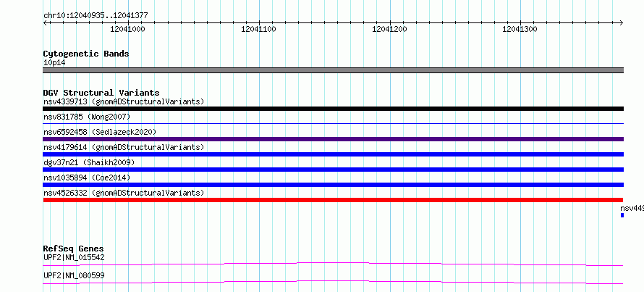Screen dimensions: 644x292
Task: Select the purple nsv6592458 variant bar
Action: click(334, 139)
